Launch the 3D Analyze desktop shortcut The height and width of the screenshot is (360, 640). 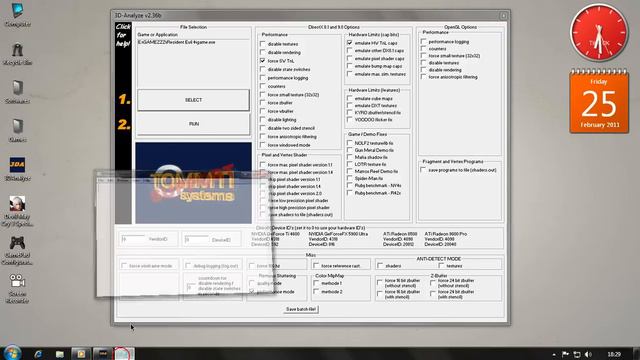17,169
